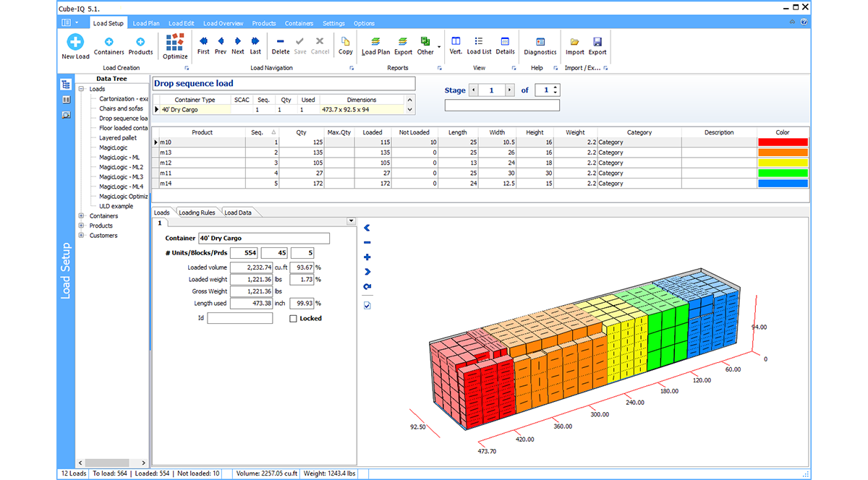Switch to the Settings ribbon tab
This screenshot has width=868, height=480.
click(x=333, y=23)
